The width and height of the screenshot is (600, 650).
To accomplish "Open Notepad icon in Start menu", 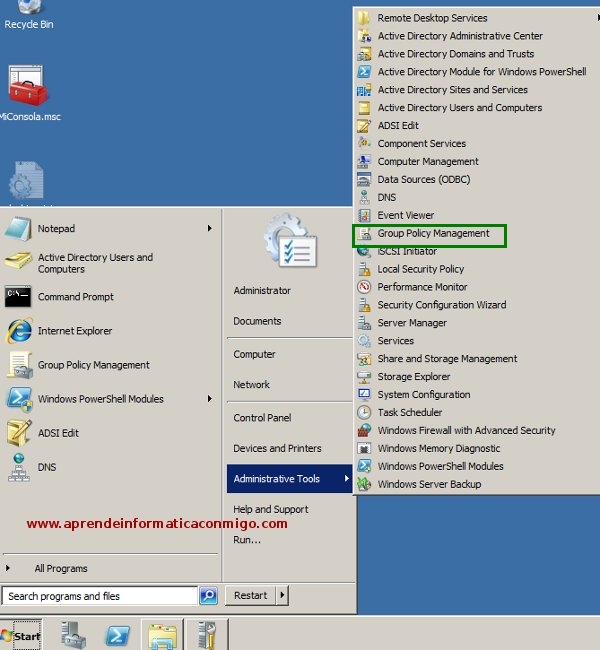I will [x=18, y=228].
